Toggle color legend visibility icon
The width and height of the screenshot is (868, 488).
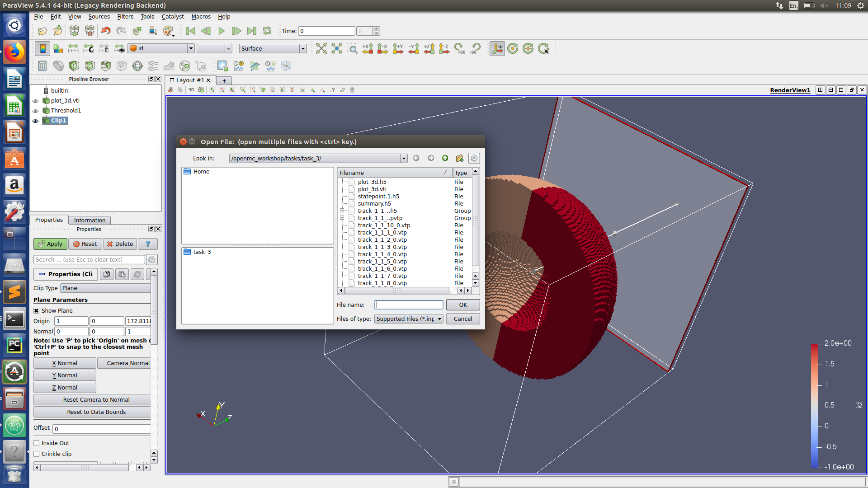pyautogui.click(x=42, y=48)
